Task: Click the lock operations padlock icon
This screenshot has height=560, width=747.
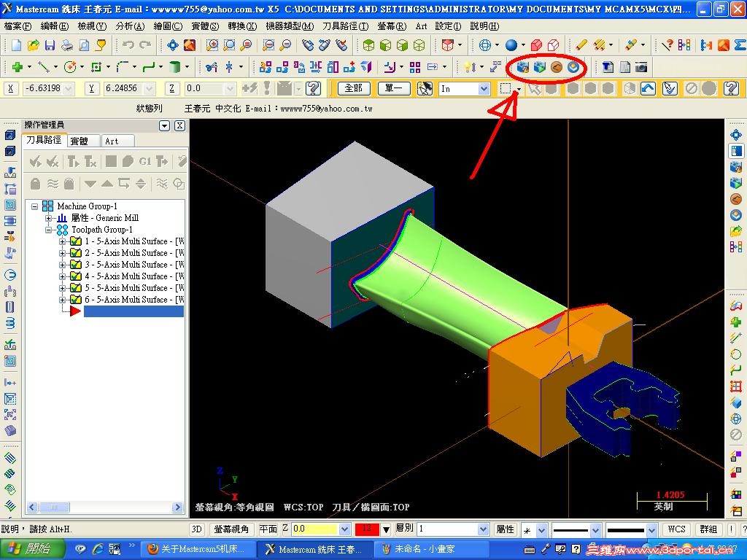Action: pyautogui.click(x=35, y=183)
